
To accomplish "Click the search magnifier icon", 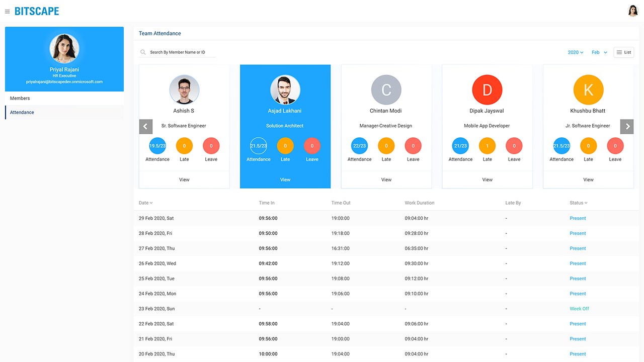I will [143, 52].
